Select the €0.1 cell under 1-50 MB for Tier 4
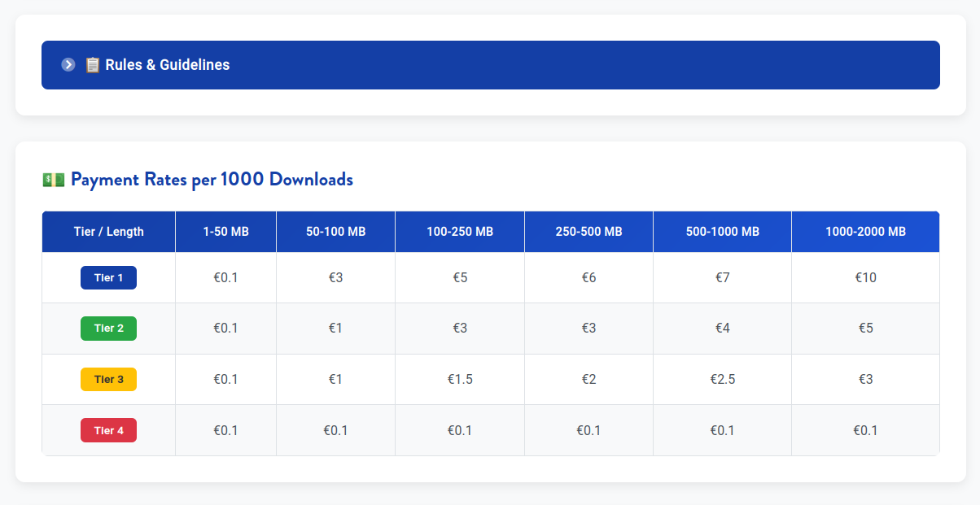This screenshot has width=980, height=505. pos(225,430)
